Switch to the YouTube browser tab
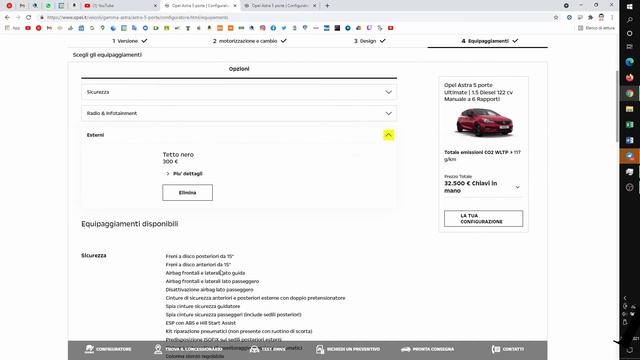The width and height of the screenshot is (640, 360). click(118, 6)
